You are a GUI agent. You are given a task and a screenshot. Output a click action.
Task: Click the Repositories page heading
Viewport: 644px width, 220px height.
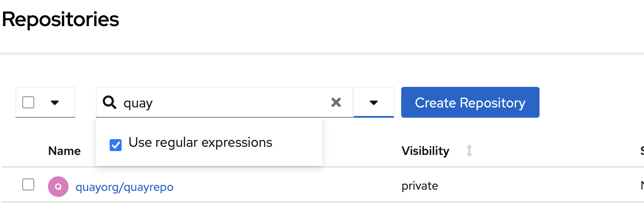(x=61, y=20)
